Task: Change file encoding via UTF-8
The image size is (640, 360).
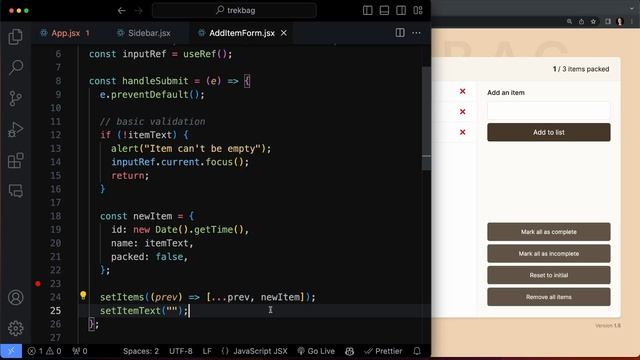Action: (180, 351)
